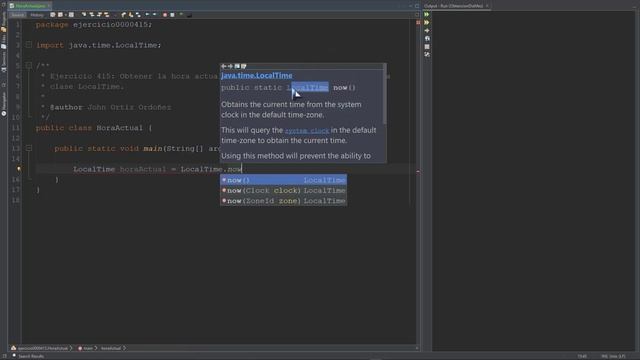Switch to History view in editor toolbar
Image resolution: width=640 pixels, height=360 pixels.
pos(37,15)
